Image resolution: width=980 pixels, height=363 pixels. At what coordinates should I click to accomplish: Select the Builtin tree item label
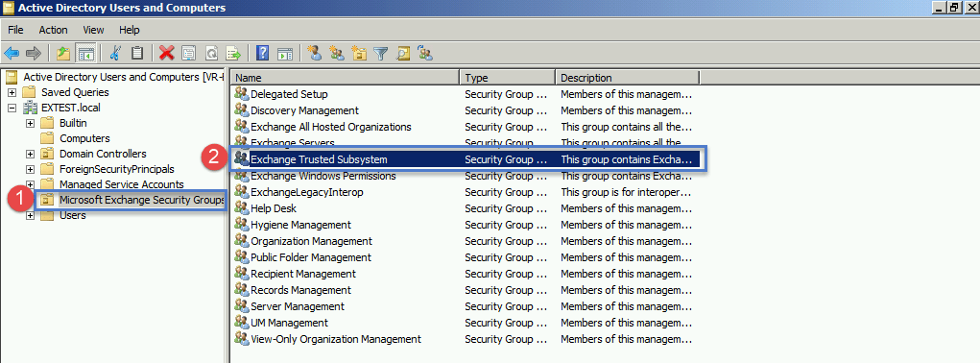[73, 123]
